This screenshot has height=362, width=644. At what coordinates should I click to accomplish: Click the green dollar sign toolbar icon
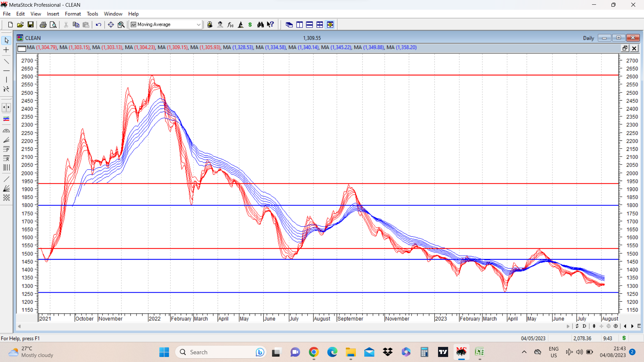point(250,24)
